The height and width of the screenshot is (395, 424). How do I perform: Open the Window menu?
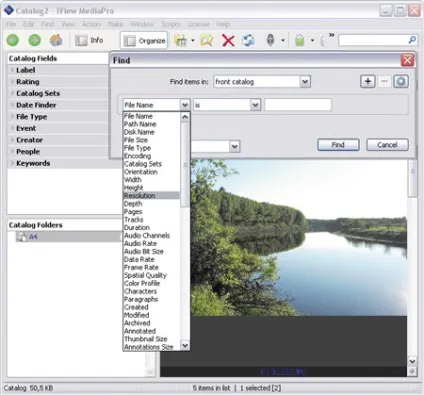tap(142, 24)
